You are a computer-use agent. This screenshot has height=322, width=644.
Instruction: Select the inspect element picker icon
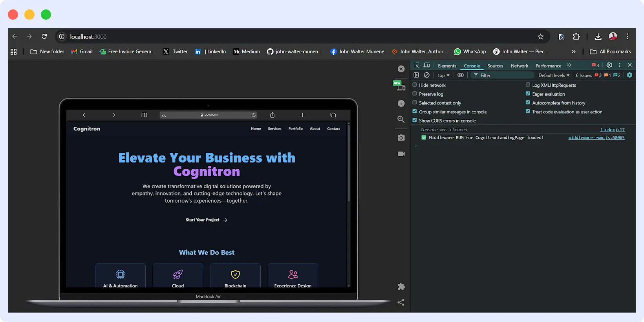coord(416,65)
